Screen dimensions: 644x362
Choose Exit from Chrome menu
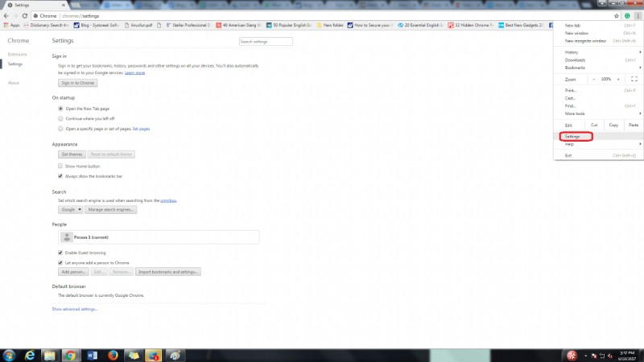(x=599, y=155)
